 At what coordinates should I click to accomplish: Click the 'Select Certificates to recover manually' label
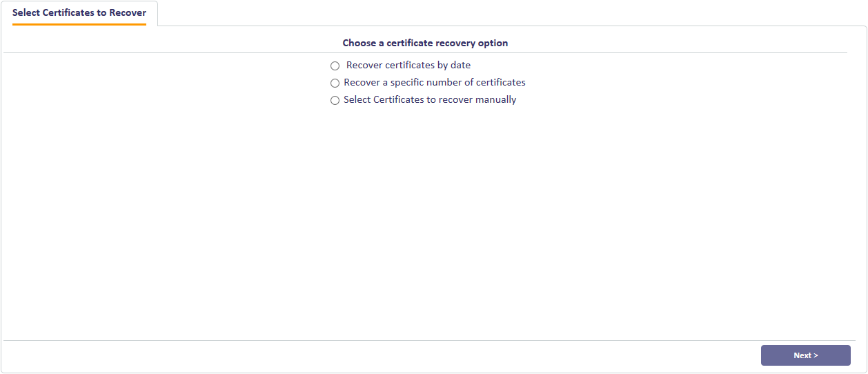(430, 99)
